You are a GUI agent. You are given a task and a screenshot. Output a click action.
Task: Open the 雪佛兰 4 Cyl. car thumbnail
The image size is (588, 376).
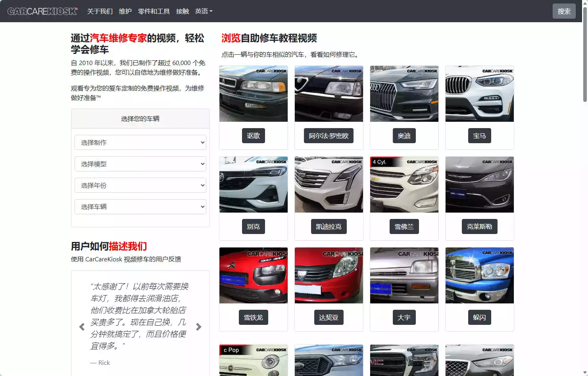coord(404,184)
